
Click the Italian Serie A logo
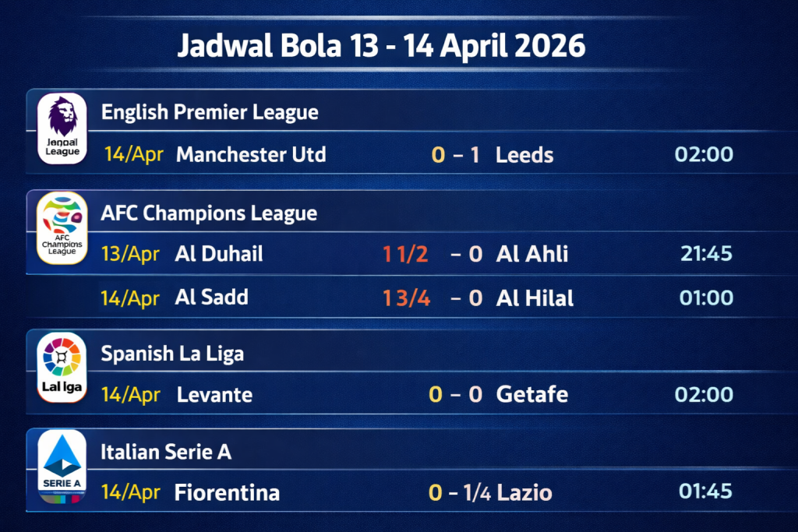point(63,465)
